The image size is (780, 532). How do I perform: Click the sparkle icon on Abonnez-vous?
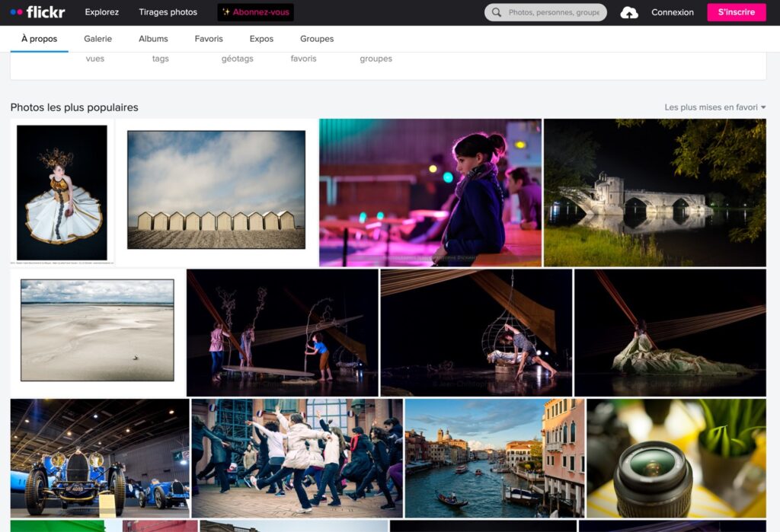pos(225,12)
